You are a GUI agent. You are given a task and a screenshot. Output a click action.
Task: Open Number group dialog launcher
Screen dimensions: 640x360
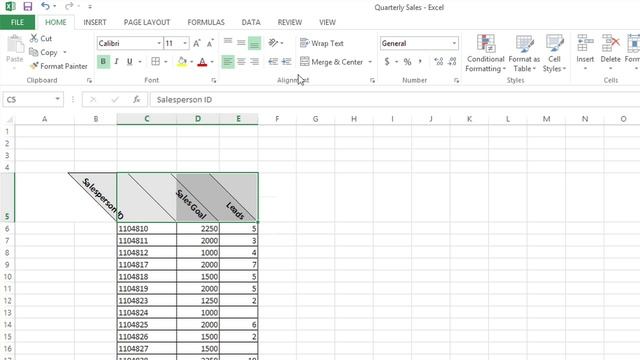tap(456, 81)
